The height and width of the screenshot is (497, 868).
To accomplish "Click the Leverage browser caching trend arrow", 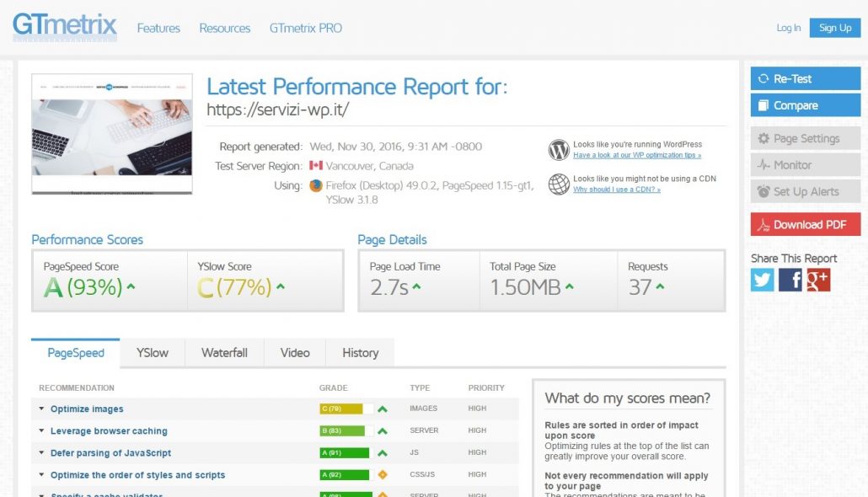I will point(382,431).
